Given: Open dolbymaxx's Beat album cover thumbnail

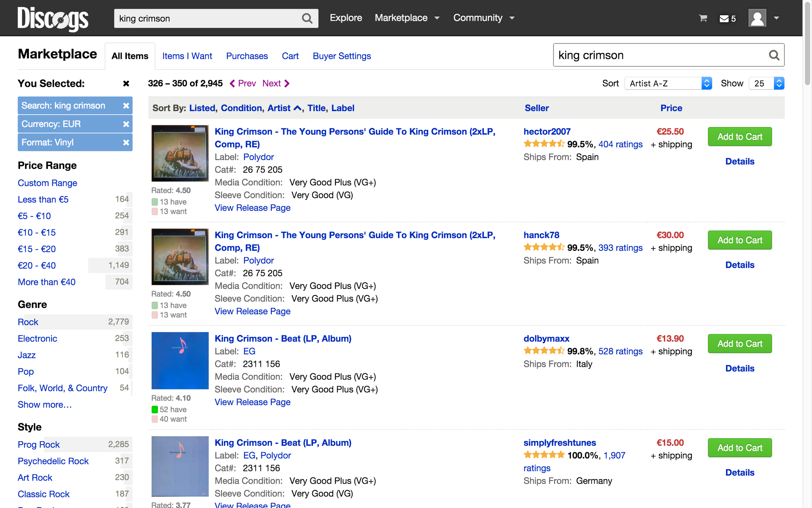Looking at the screenshot, I should coord(180,361).
